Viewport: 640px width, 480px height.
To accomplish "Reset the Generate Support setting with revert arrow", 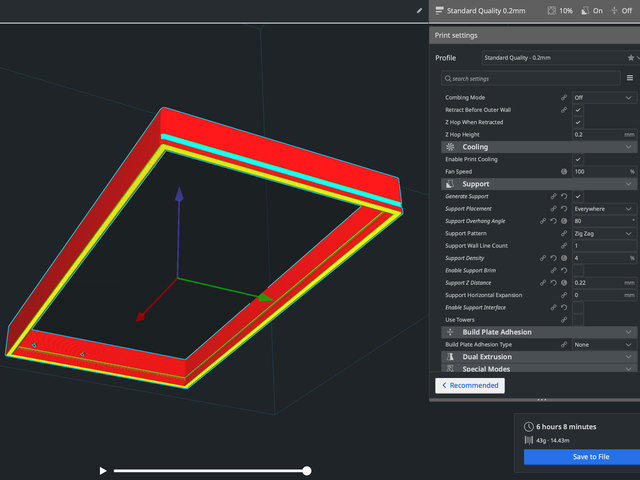I will coord(565,196).
